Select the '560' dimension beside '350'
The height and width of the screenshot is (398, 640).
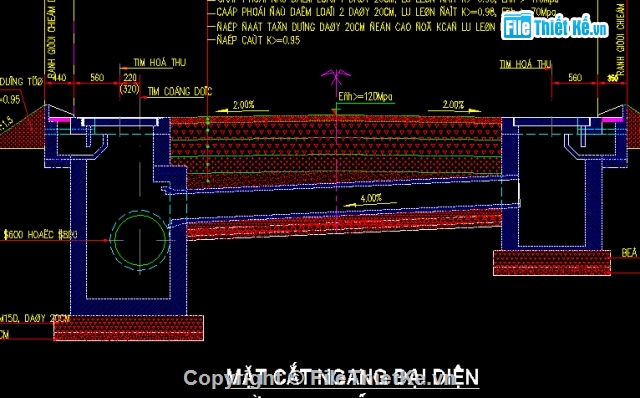coord(575,78)
